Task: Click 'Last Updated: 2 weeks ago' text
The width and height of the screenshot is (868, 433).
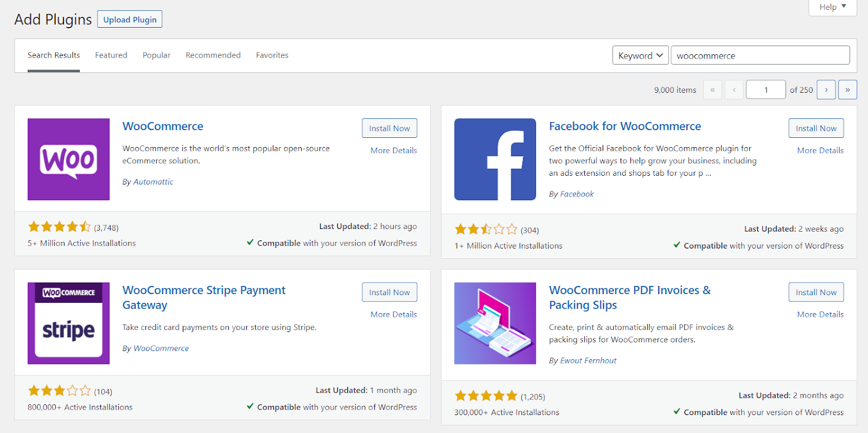Action: (x=794, y=229)
